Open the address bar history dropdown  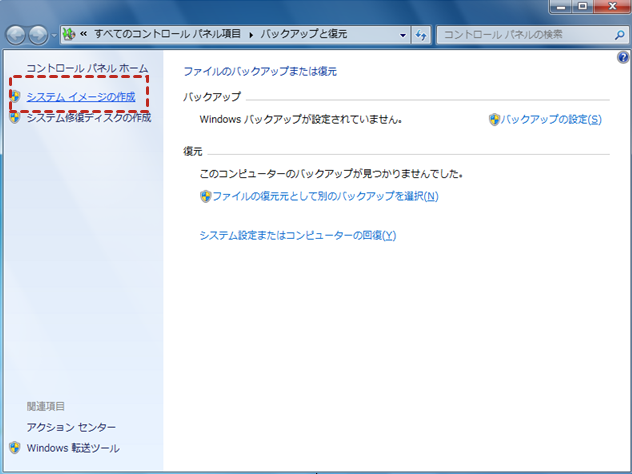pos(402,35)
